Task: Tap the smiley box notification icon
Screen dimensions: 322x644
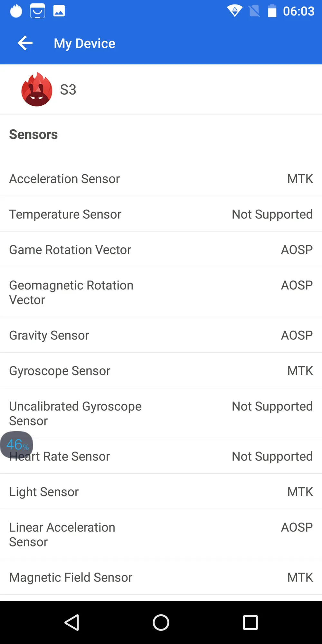Action: pos(38,11)
